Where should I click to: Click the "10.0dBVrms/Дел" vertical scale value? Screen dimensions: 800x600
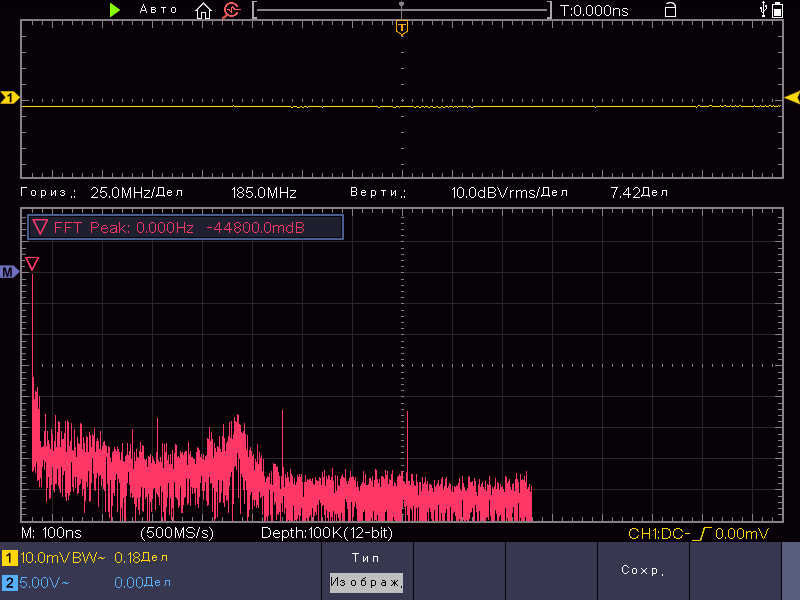509,192
